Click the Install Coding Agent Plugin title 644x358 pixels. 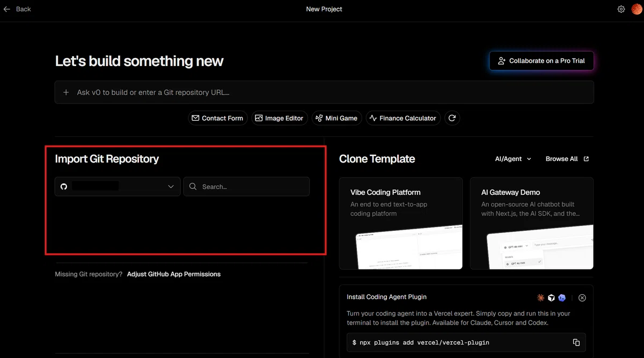(387, 297)
